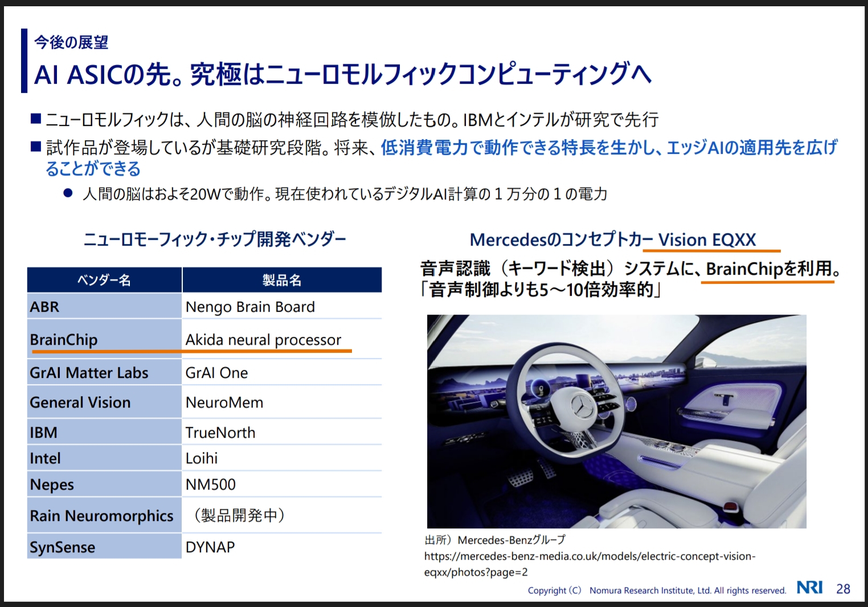Click the '今後の展望' section label
This screenshot has width=868, height=607.
(x=71, y=42)
